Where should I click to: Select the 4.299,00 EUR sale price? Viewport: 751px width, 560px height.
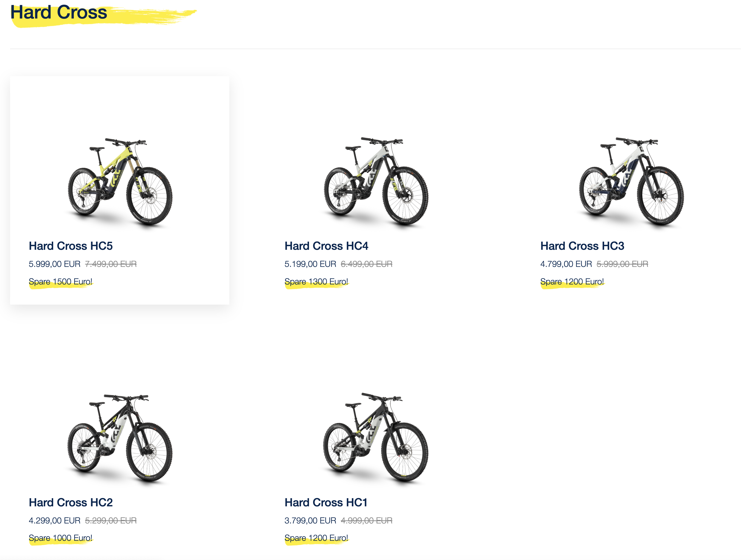coord(55,520)
